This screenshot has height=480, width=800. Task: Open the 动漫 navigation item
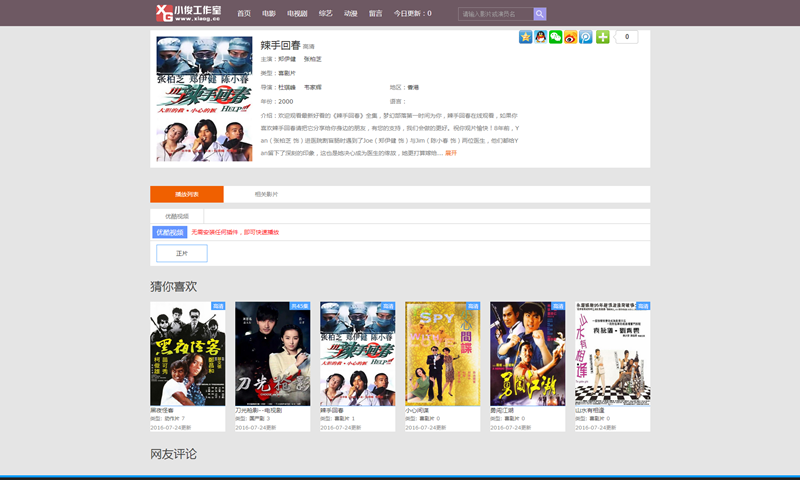click(351, 14)
